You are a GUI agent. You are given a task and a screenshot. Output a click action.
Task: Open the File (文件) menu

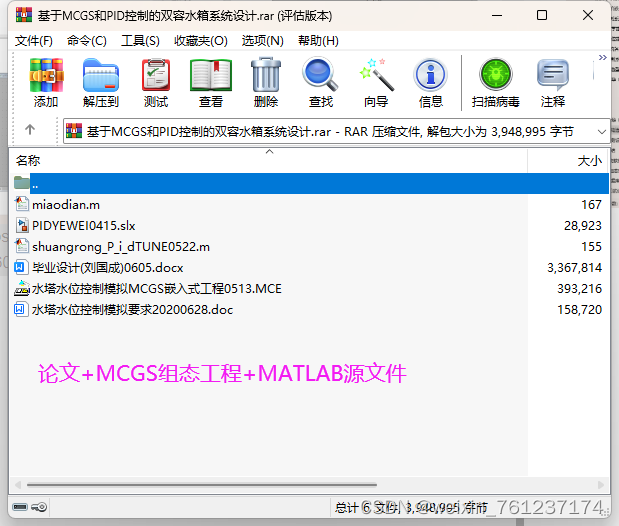pyautogui.click(x=34, y=41)
